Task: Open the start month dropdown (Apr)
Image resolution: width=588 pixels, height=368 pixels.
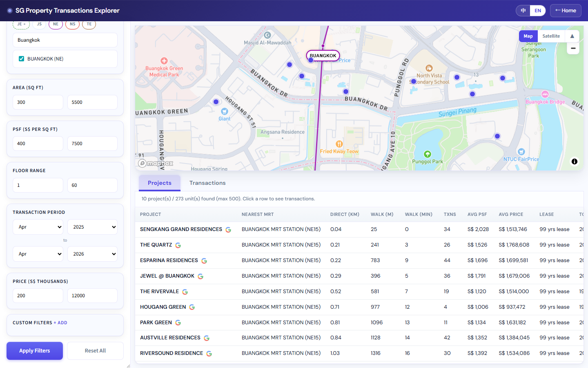Action: click(38, 227)
